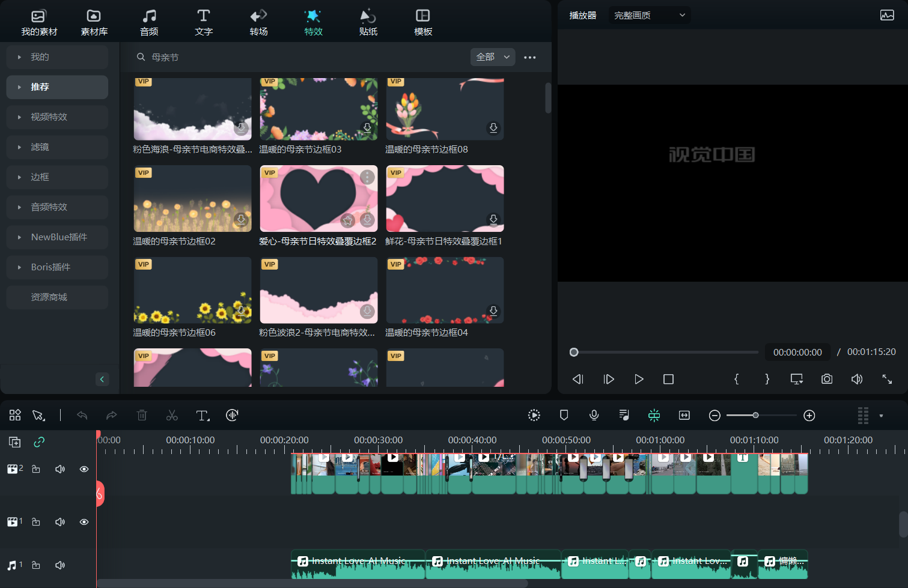
Task: Open the 贴纸 tab
Action: [368, 22]
